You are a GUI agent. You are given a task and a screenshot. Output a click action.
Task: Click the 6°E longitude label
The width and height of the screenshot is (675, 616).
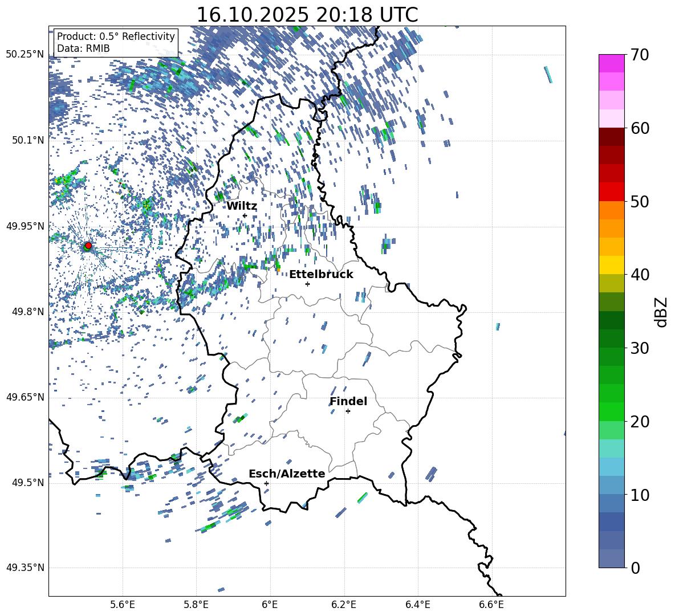click(270, 605)
